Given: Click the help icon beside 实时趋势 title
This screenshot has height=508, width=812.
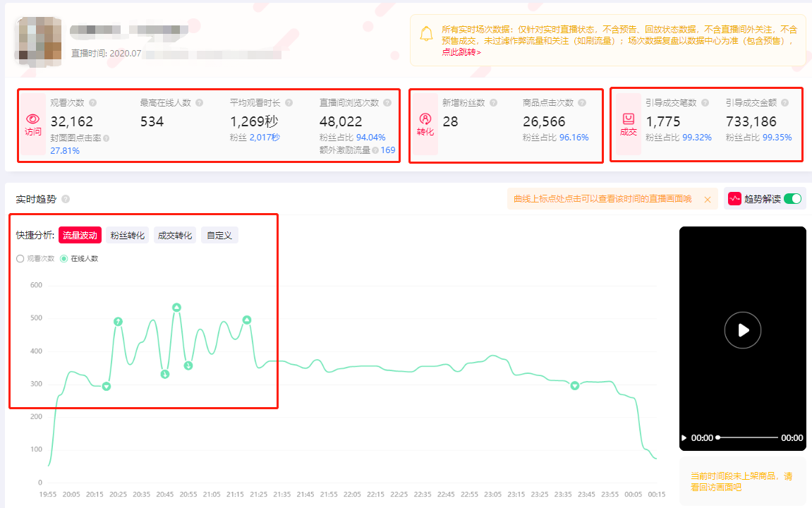Looking at the screenshot, I should (66, 200).
